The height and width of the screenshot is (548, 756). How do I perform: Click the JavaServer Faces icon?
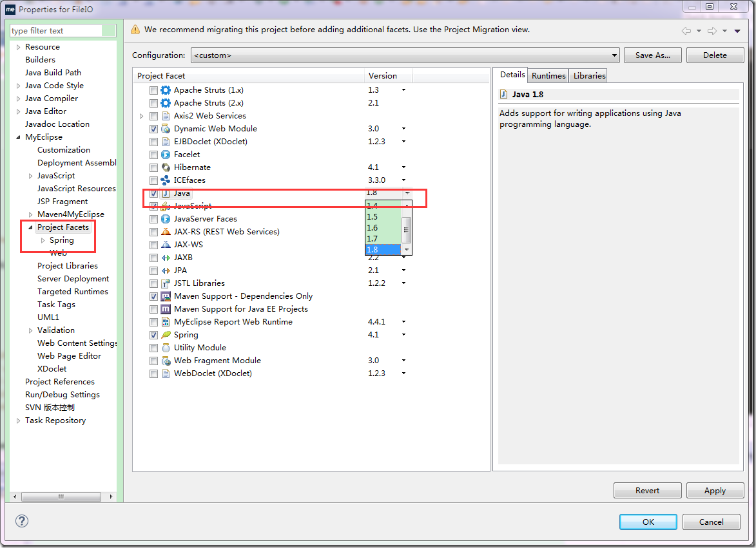[x=166, y=219]
